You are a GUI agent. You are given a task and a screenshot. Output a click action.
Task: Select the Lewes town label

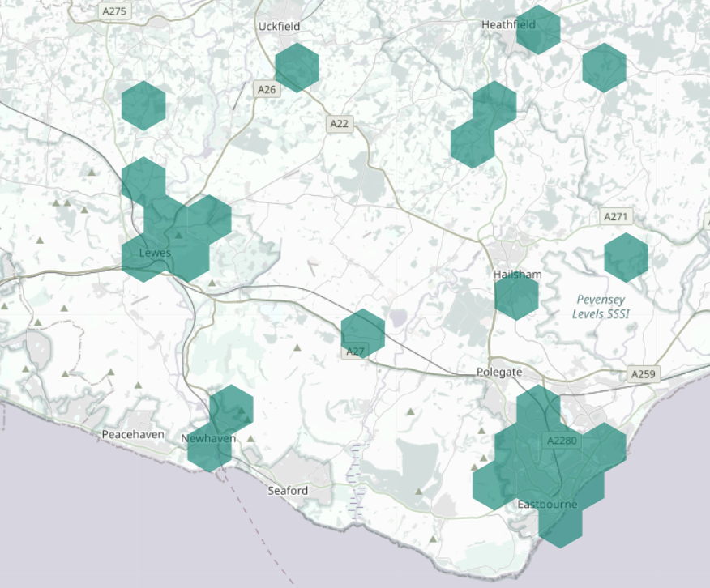(x=155, y=253)
